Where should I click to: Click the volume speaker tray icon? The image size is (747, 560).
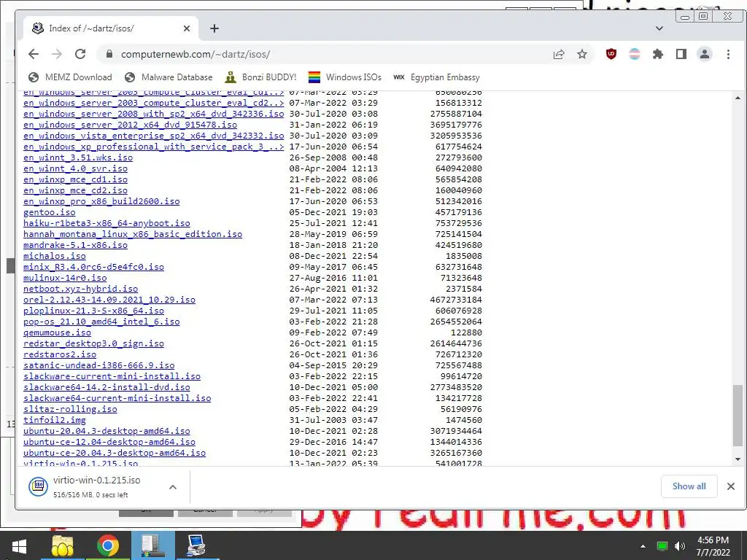[679, 546]
